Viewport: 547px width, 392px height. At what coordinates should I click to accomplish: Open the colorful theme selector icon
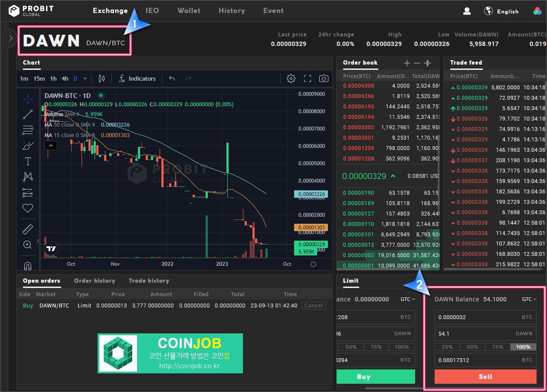(537, 11)
